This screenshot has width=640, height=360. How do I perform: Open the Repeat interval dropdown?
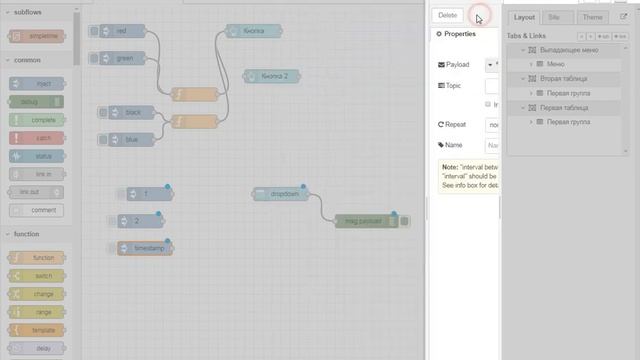click(x=493, y=125)
